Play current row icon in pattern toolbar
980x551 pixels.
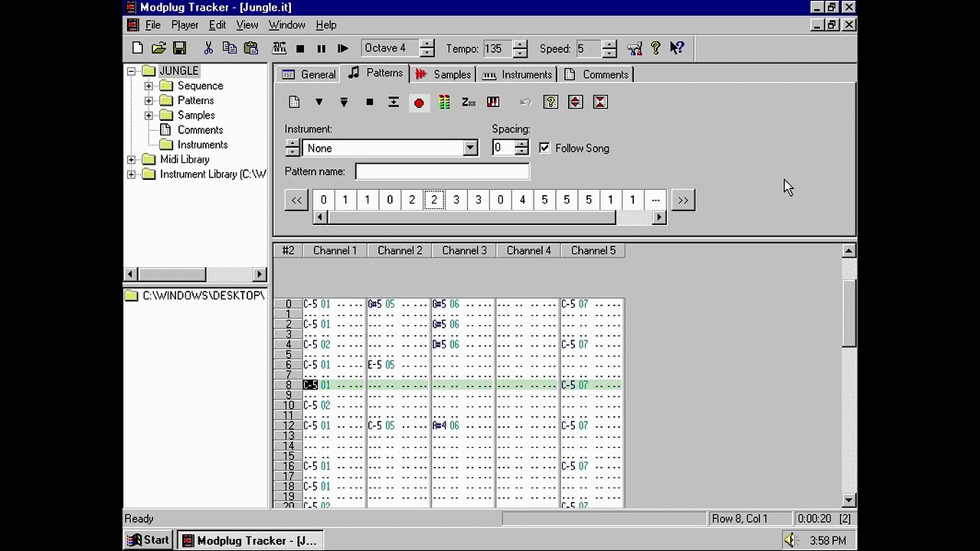tap(394, 102)
